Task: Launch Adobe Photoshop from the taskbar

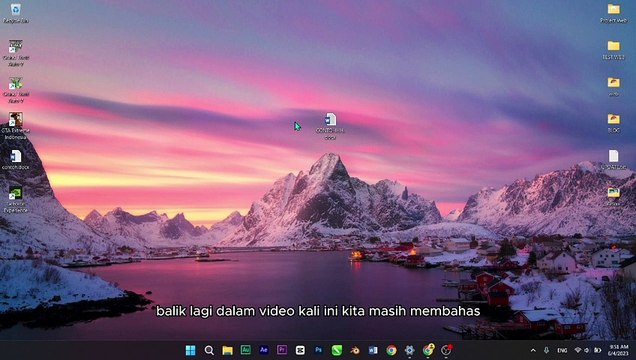Action: coord(318,349)
